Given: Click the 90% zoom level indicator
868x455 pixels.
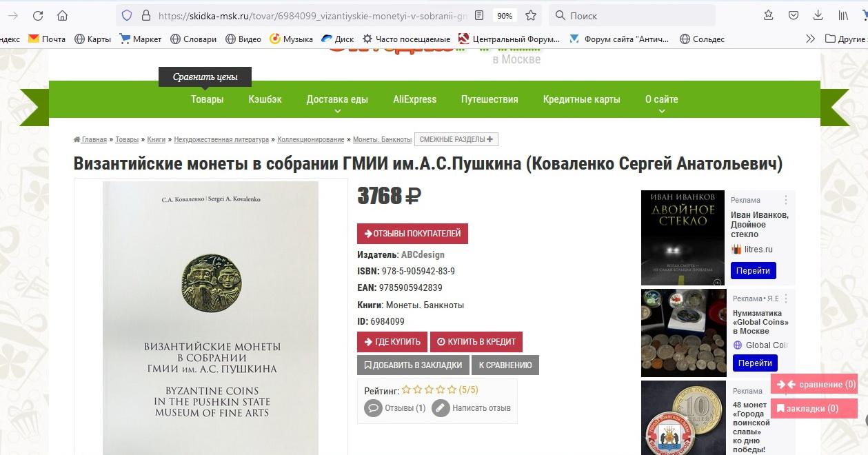Looking at the screenshot, I should click(x=505, y=15).
